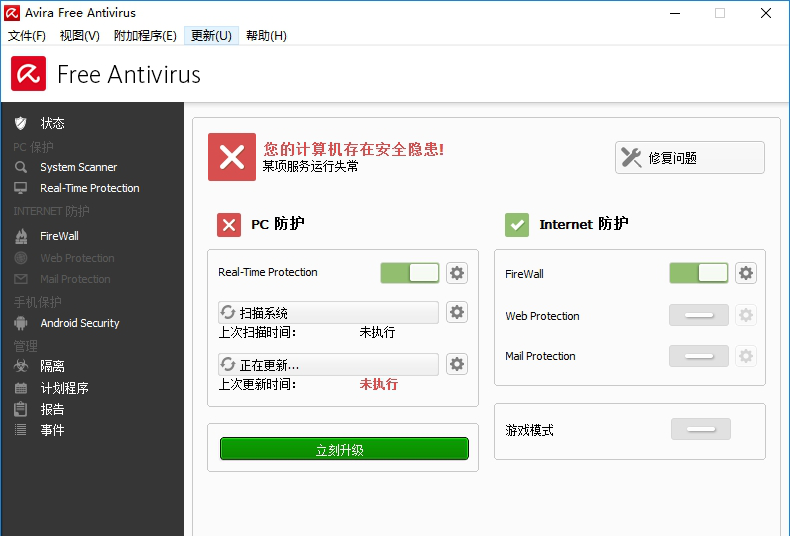Open the gear settings next to 正在更新

click(457, 364)
